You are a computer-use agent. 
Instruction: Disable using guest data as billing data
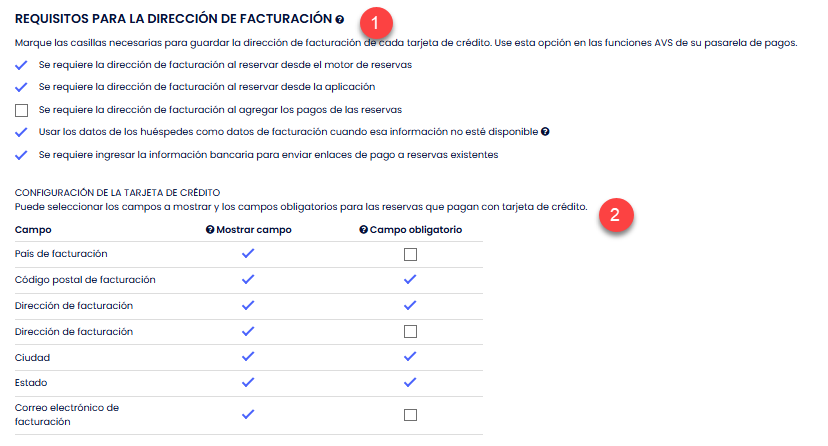(22, 132)
